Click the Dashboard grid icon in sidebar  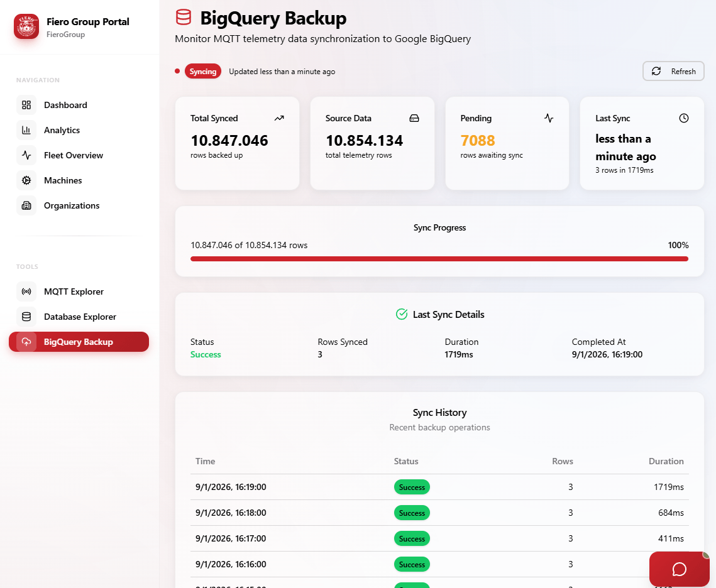click(26, 105)
